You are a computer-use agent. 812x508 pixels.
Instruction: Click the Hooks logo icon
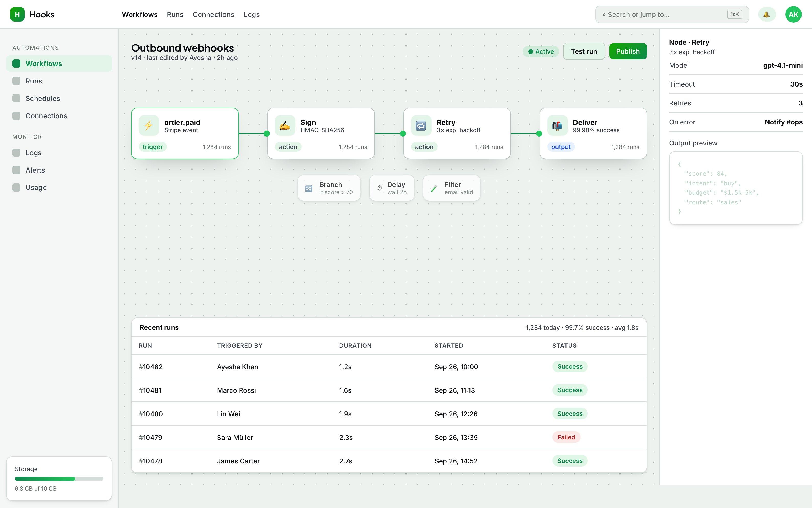coord(17,14)
